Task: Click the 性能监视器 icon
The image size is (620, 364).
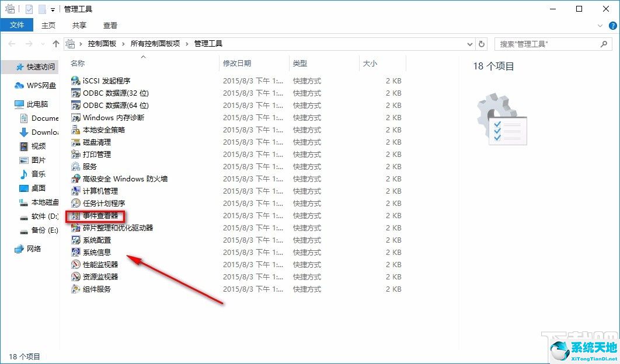Action: (75, 264)
